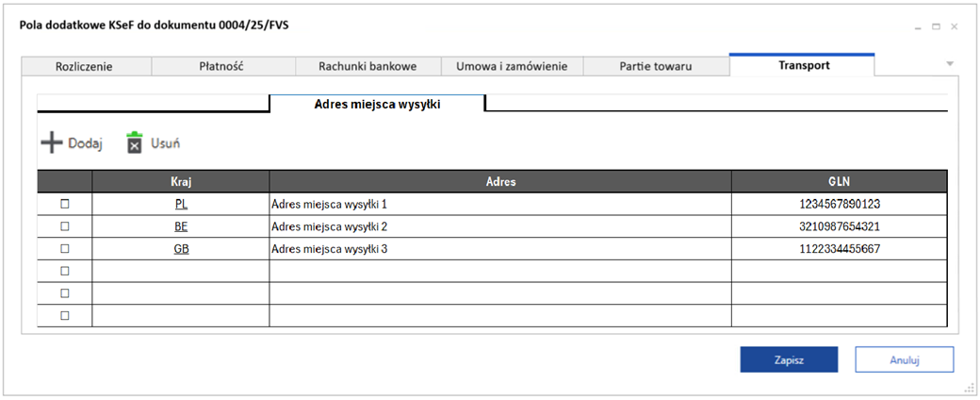The width and height of the screenshot is (980, 400).
Task: Open the Umowa i zamówienie tab
Action: [512, 66]
